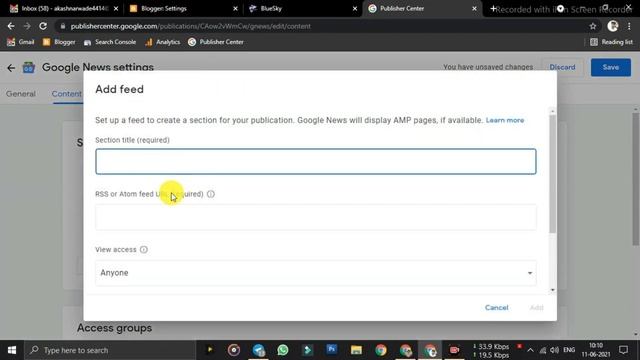Open the Windows notification center
Image resolution: width=640 pixels, height=360 pixels.
623,350
